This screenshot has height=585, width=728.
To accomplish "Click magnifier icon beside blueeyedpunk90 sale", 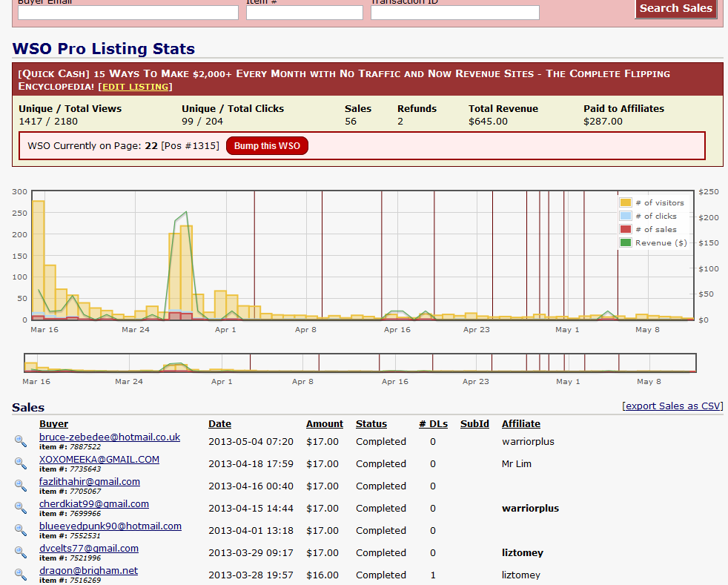I will click(21, 530).
